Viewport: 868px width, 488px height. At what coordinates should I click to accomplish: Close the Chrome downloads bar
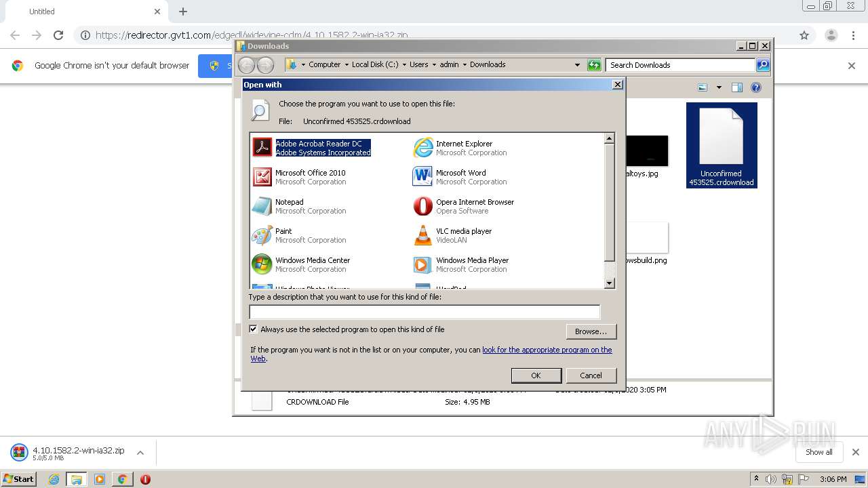855,452
